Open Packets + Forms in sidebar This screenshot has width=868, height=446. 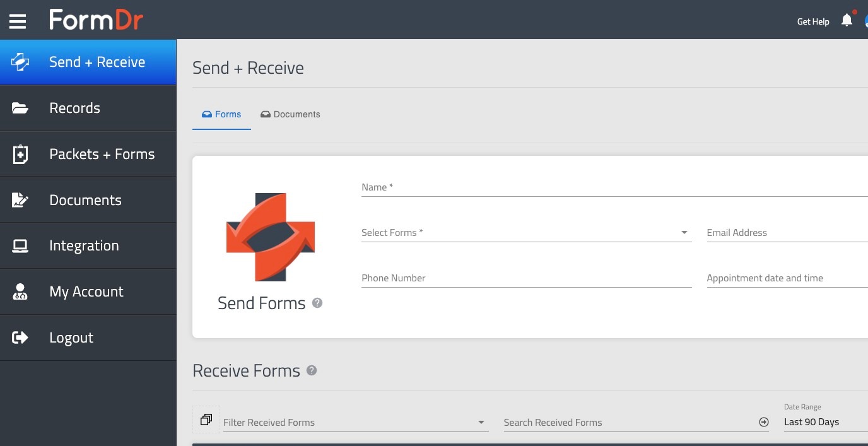pos(88,154)
